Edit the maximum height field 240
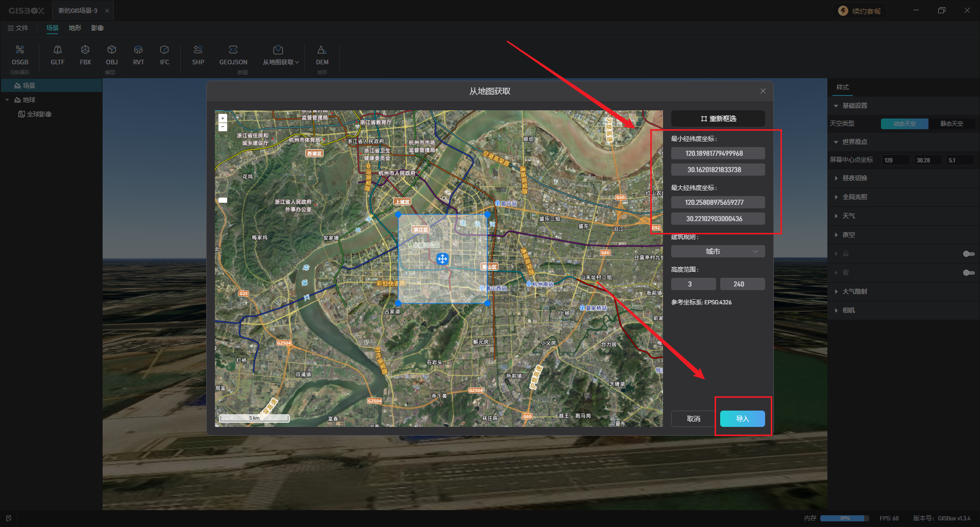This screenshot has width=980, height=527. coord(742,284)
